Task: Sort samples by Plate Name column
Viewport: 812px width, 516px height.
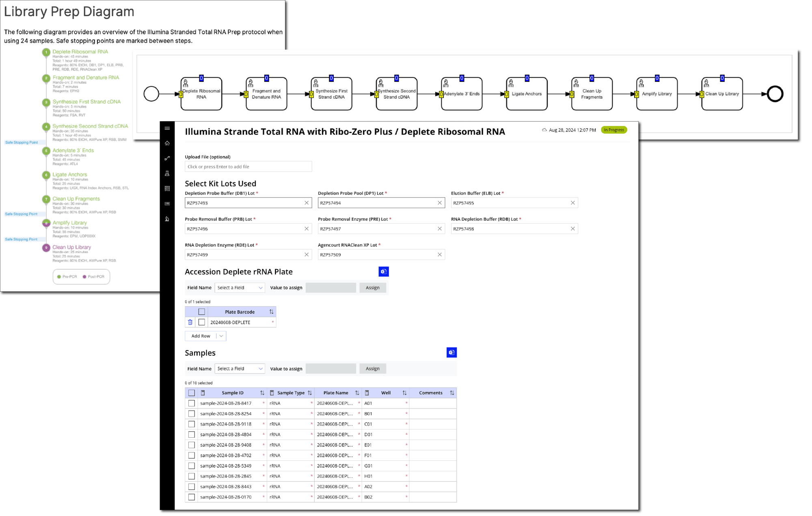Action: (357, 393)
